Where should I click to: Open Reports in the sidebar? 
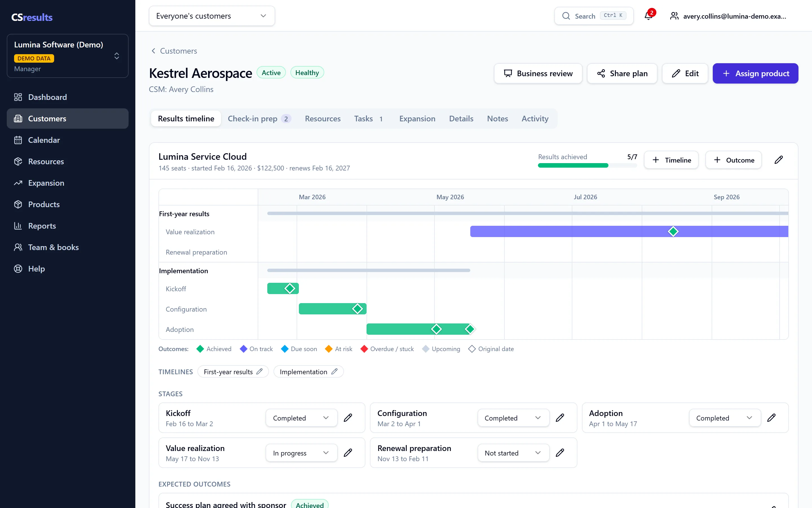pyautogui.click(x=67, y=226)
